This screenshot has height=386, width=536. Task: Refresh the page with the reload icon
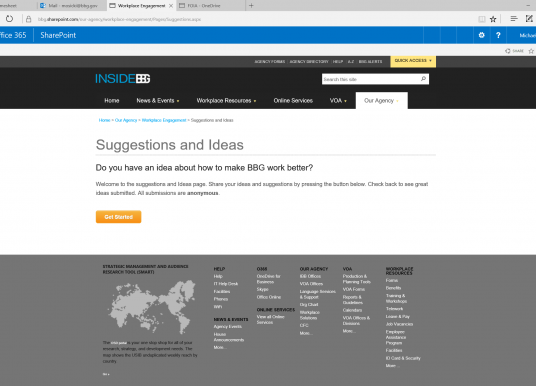pyautogui.click(x=10, y=19)
